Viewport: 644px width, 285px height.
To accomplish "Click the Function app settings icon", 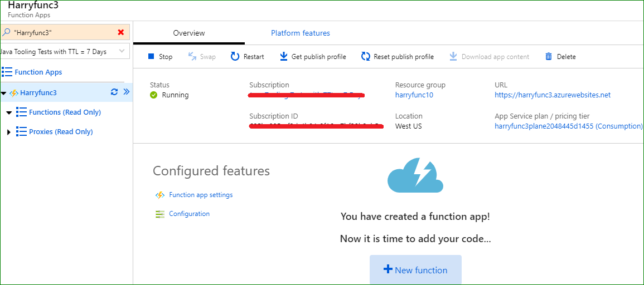I will [x=160, y=195].
